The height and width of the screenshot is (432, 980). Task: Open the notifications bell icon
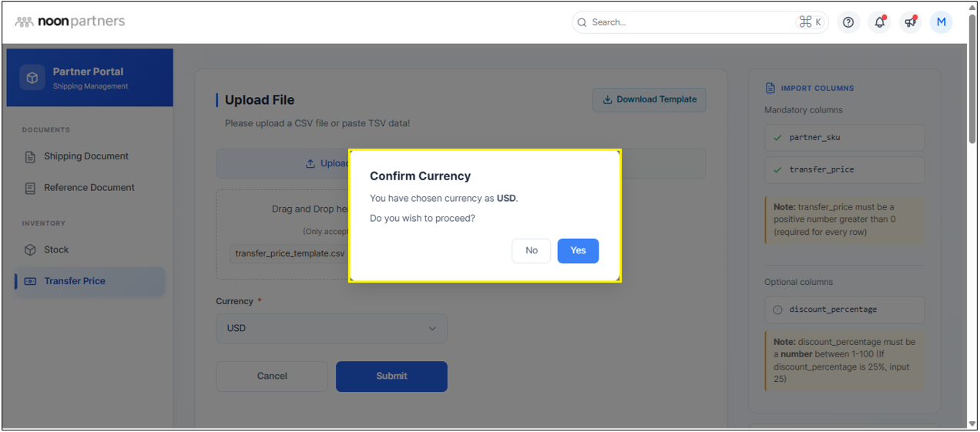pos(880,22)
